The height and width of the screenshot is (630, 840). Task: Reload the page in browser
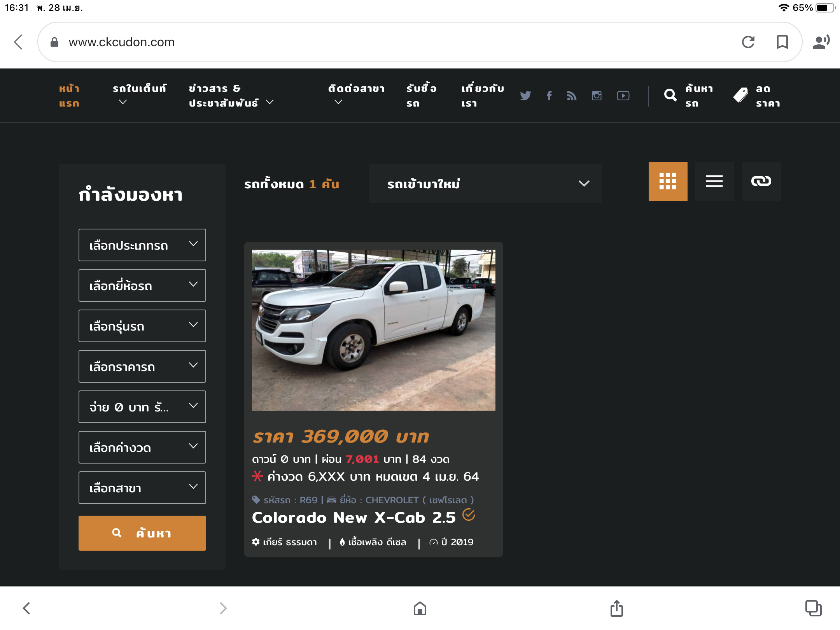748,42
